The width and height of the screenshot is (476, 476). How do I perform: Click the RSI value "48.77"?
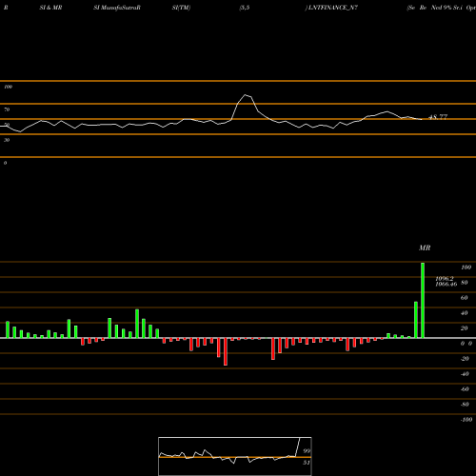pos(438,117)
